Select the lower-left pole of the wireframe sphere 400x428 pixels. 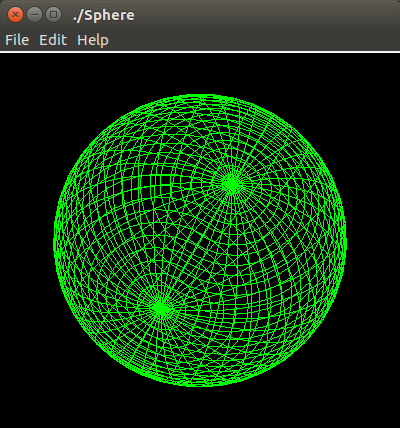tap(161, 308)
